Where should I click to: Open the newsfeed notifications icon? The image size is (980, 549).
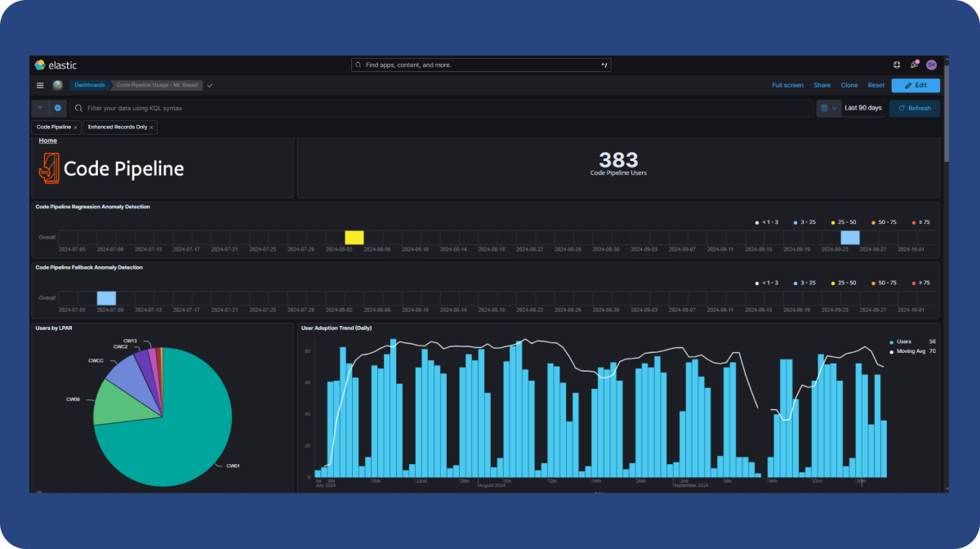tap(914, 65)
